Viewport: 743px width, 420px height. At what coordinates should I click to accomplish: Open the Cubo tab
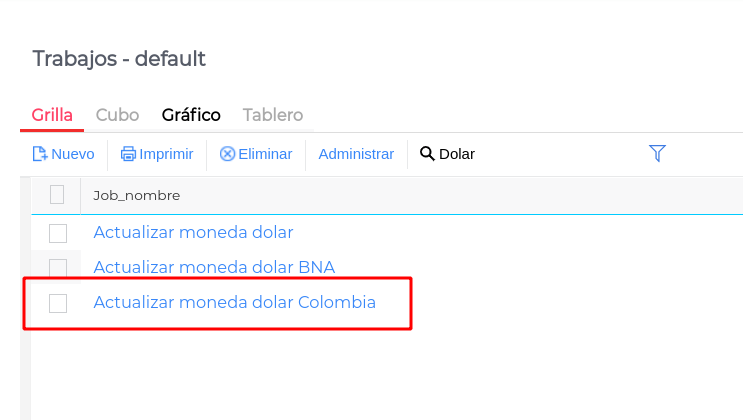[x=117, y=115]
